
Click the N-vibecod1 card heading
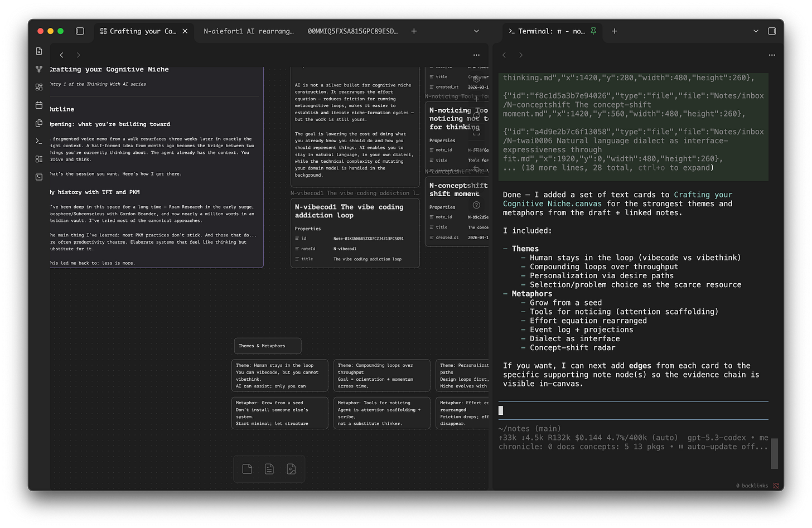(349, 211)
